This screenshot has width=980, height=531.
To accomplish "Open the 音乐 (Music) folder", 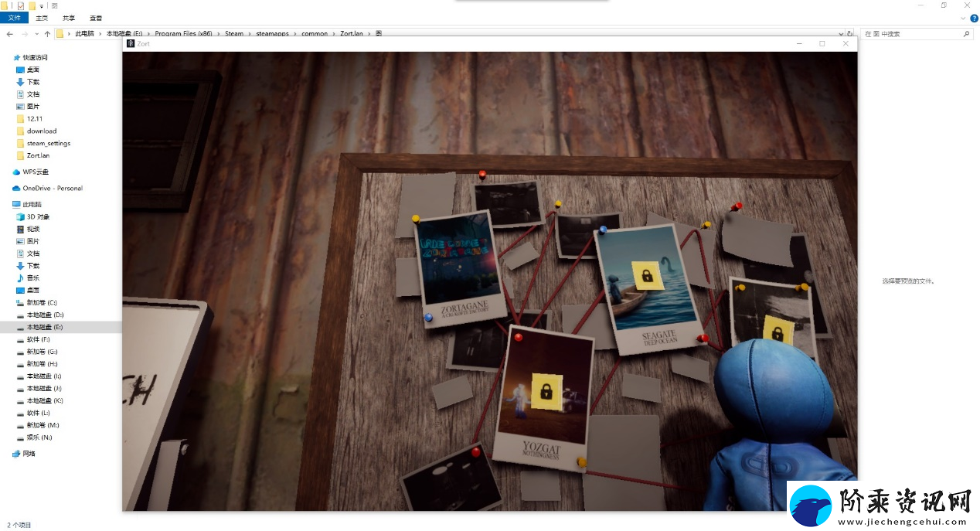I will 28,277.
